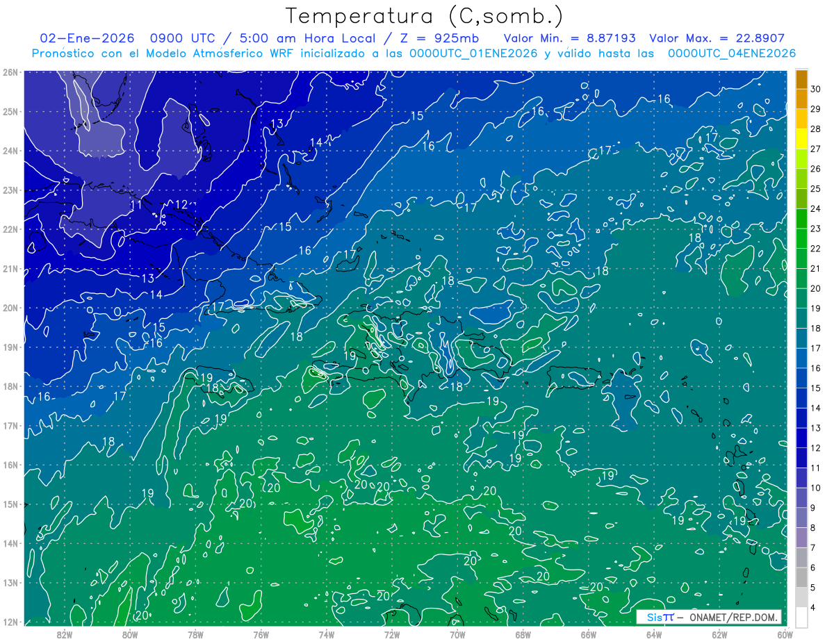This screenshot has width=834, height=644.
Task: Click the 12N latitude axis label
Action: tap(10, 622)
